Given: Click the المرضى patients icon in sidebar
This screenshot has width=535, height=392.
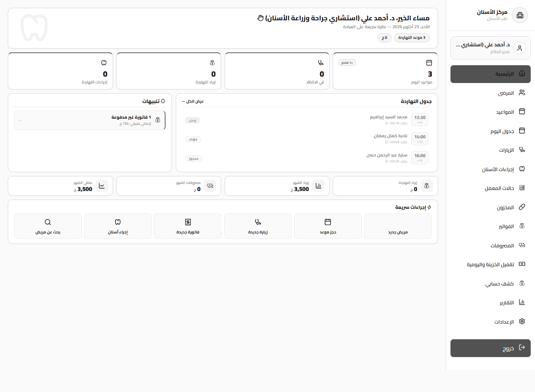Looking at the screenshot, I should (x=522, y=93).
